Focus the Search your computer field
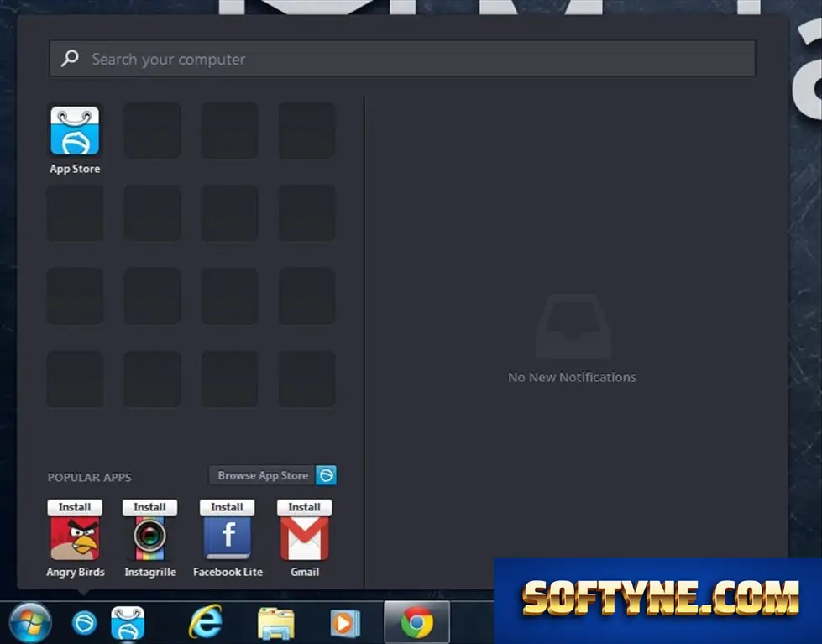The width and height of the screenshot is (822, 644). pos(402,59)
